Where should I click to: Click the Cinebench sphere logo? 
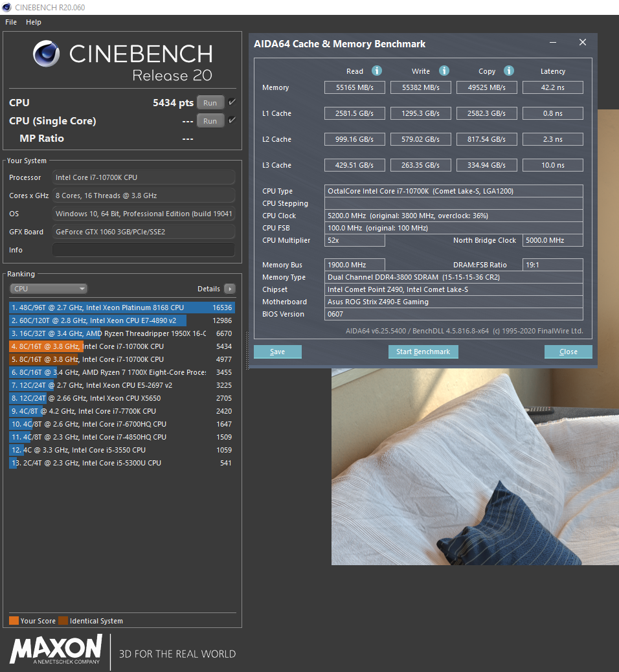coord(47,54)
